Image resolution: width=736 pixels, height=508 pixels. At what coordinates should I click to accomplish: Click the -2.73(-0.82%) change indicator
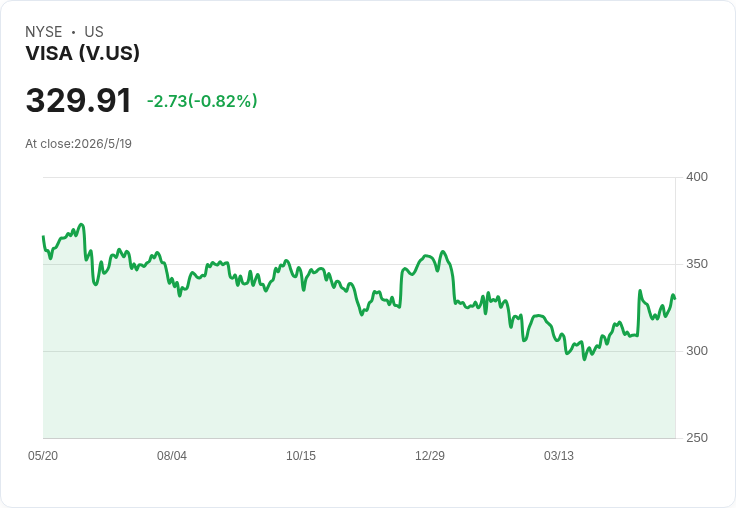coord(202,101)
